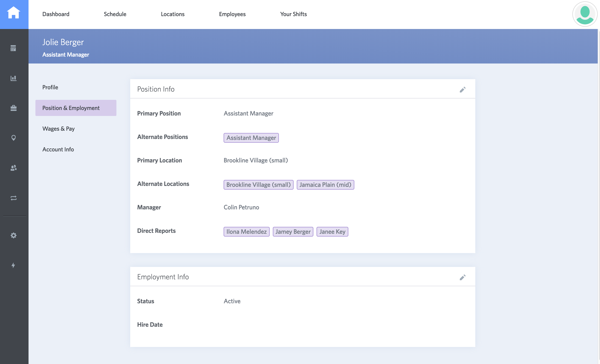
Task: Click the Ilona Melendez direct report tag
Action: point(246,231)
